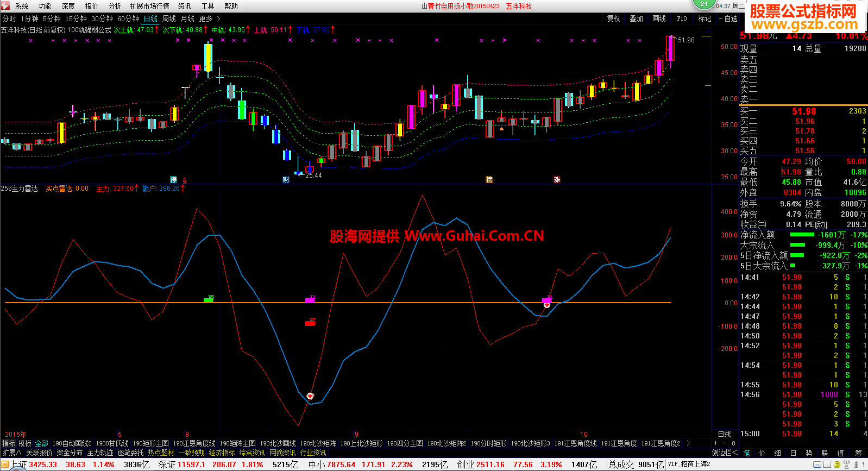Click the 涨 marker icon on price chart
The image size is (868, 471).
coord(557,180)
